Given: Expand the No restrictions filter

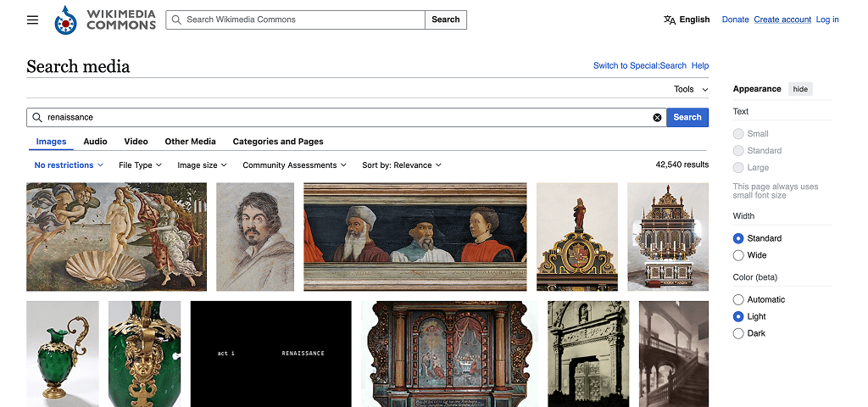Looking at the screenshot, I should pos(69,165).
